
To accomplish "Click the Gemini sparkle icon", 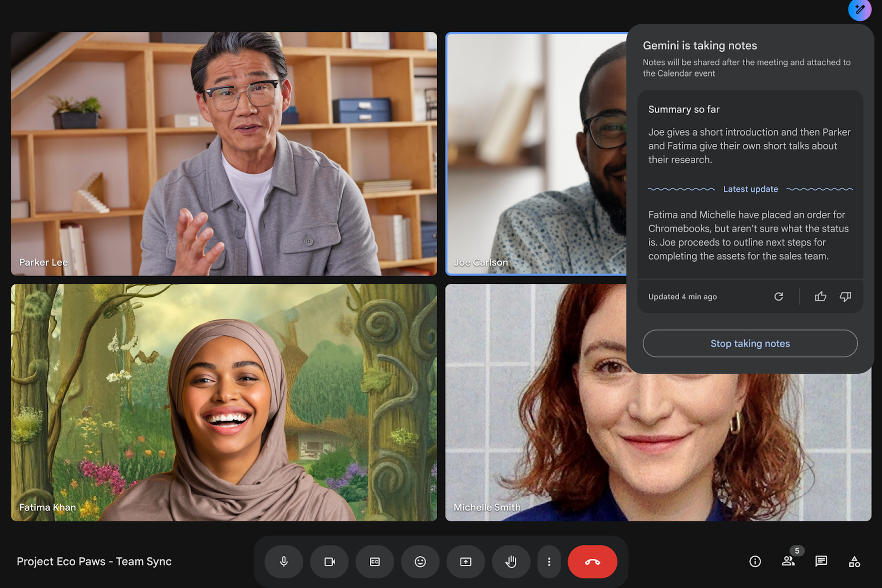I will [x=860, y=10].
